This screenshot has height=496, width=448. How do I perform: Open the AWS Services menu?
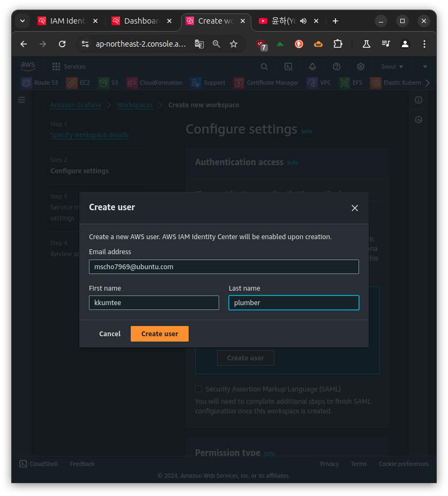coord(69,66)
